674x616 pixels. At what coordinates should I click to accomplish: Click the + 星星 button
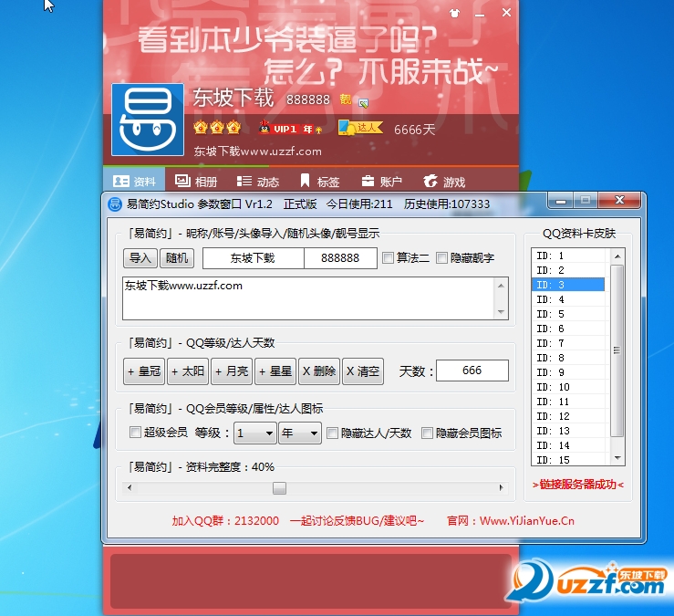[x=275, y=371]
